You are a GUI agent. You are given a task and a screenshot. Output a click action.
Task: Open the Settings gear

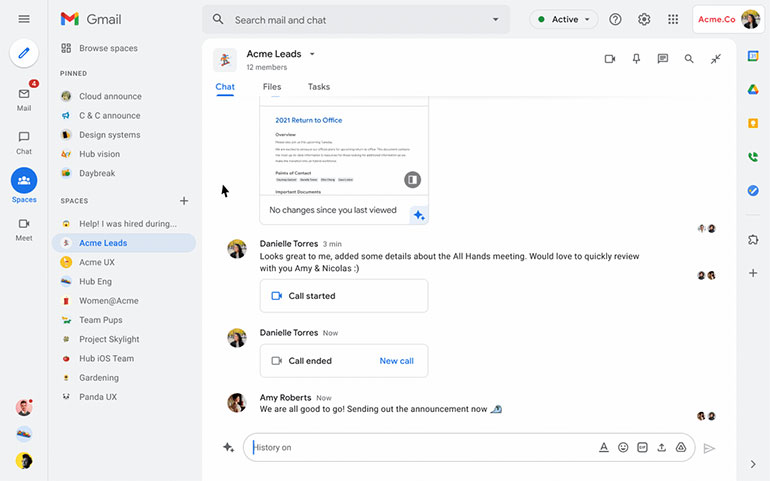click(644, 19)
